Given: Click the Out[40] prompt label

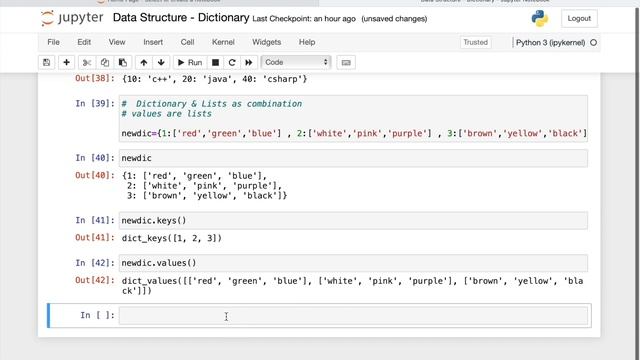Looking at the screenshot, I should click(x=95, y=175).
